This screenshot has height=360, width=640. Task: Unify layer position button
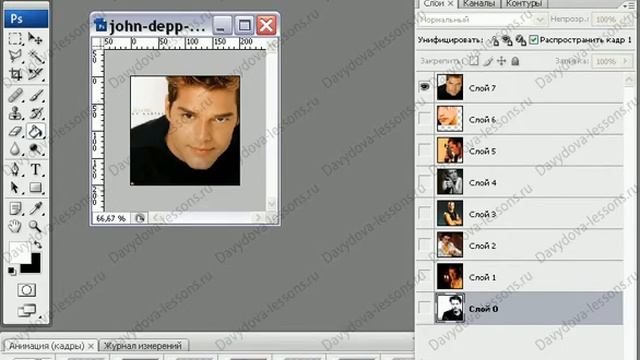pyautogui.click(x=494, y=40)
